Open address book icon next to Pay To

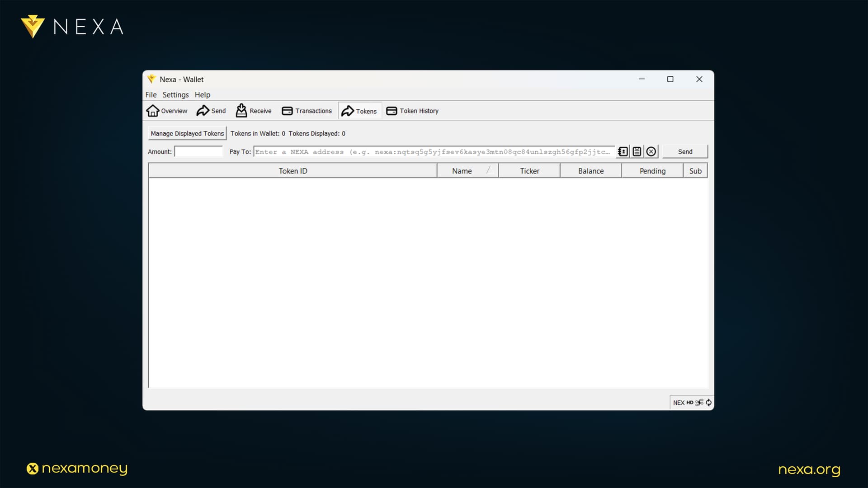click(623, 152)
